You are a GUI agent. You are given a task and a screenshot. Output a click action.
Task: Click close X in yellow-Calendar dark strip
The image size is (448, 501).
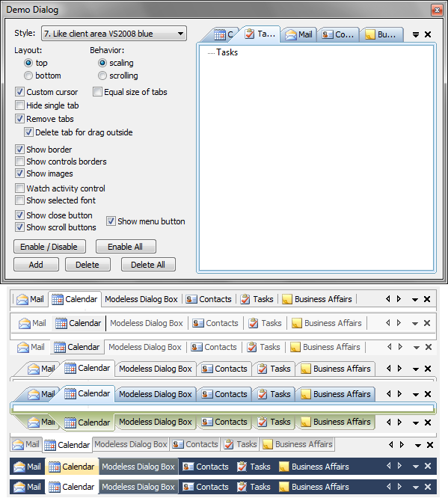click(x=428, y=466)
